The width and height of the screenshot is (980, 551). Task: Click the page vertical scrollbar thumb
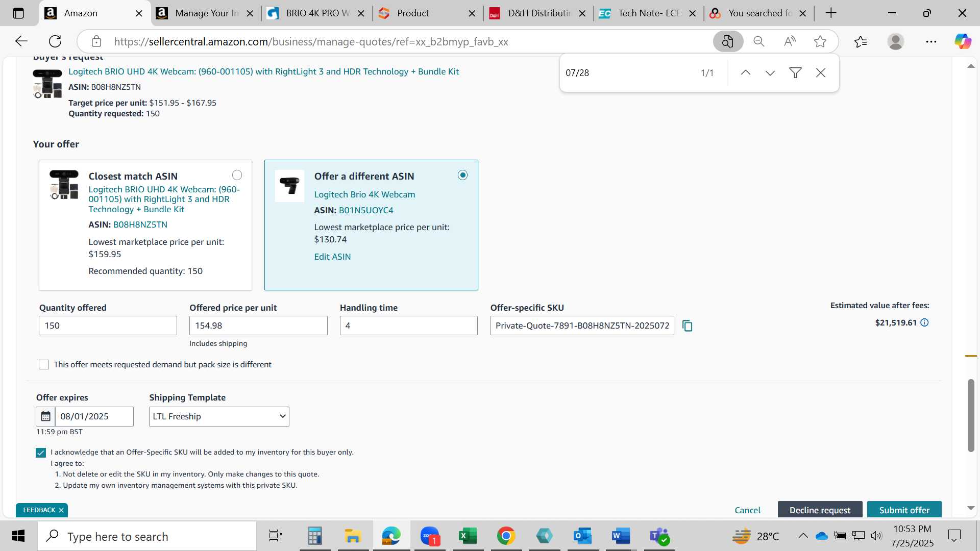pos(971,415)
